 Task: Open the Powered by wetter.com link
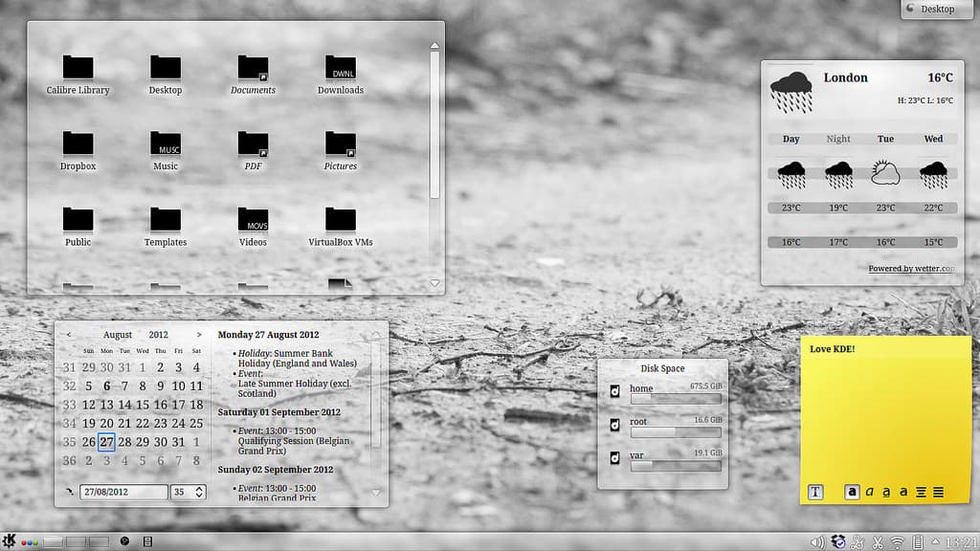(910, 269)
